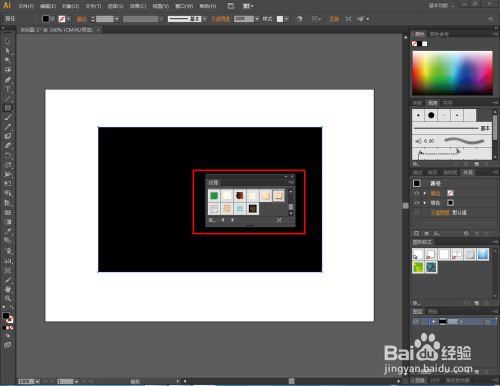Select the dark brown texture swatch in second row

tap(253, 209)
